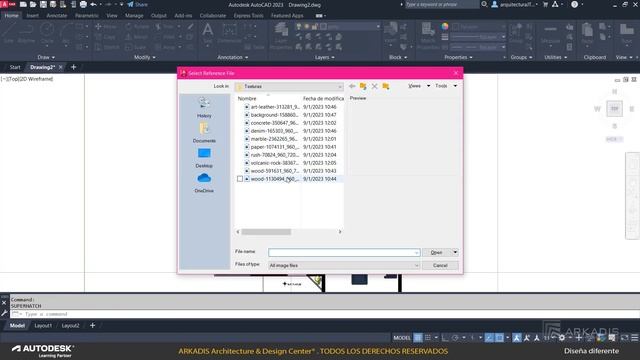Image resolution: width=640 pixels, height=360 pixels.
Task: Expand the Modify panel flyout
Action: pyautogui.click(x=144, y=58)
